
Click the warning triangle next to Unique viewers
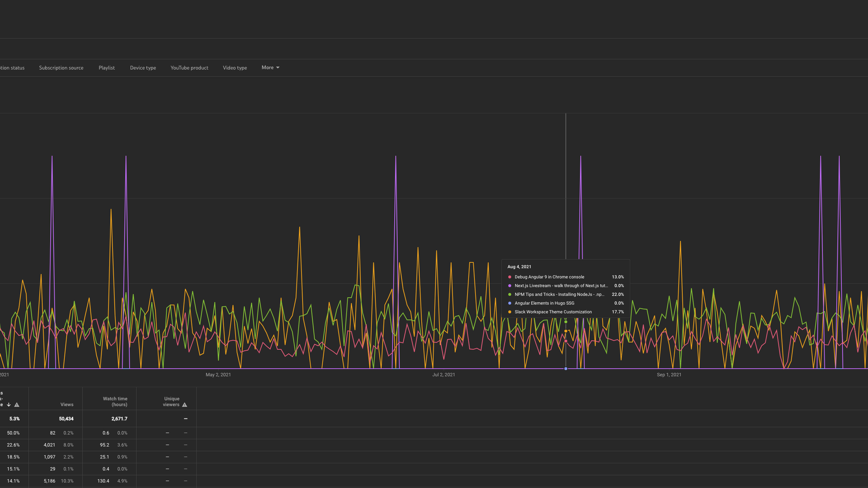[x=184, y=405]
